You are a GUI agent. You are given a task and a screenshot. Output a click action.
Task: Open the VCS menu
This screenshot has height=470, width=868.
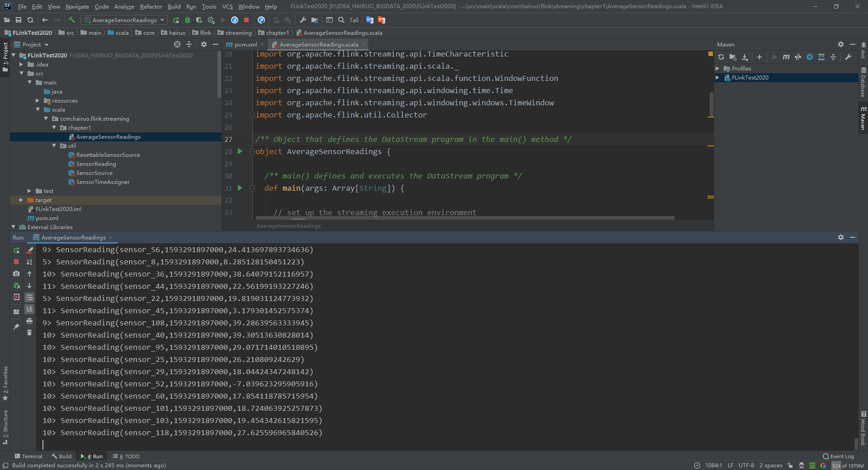coord(227,6)
